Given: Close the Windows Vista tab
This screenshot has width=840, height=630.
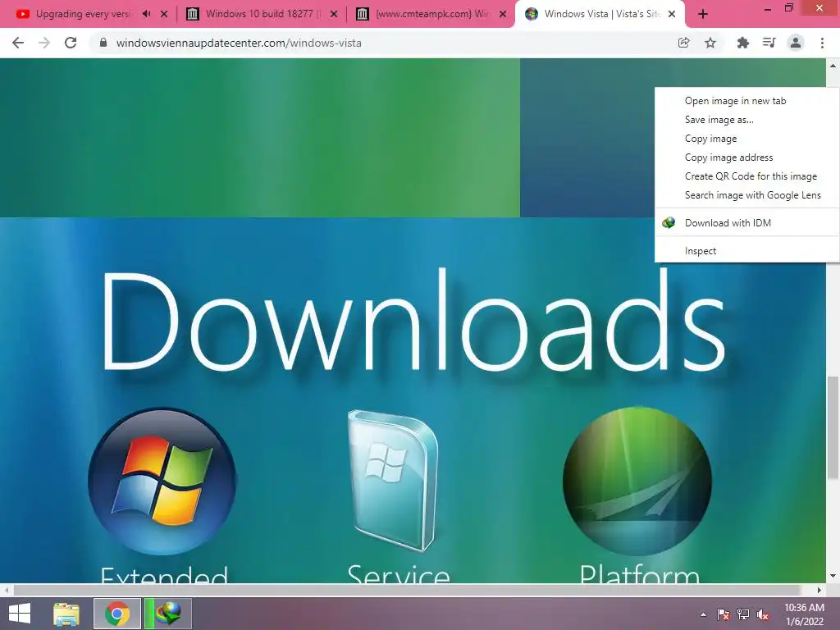Looking at the screenshot, I should coord(672,14).
